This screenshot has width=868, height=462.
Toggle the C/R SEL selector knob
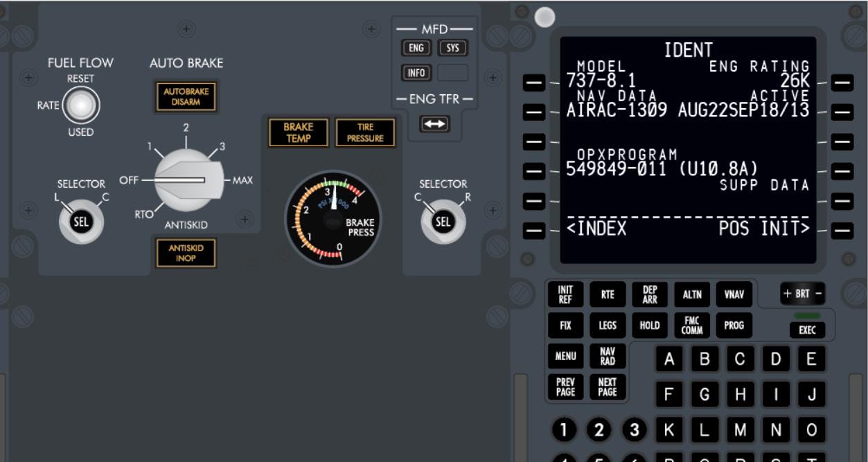pyautogui.click(x=443, y=222)
